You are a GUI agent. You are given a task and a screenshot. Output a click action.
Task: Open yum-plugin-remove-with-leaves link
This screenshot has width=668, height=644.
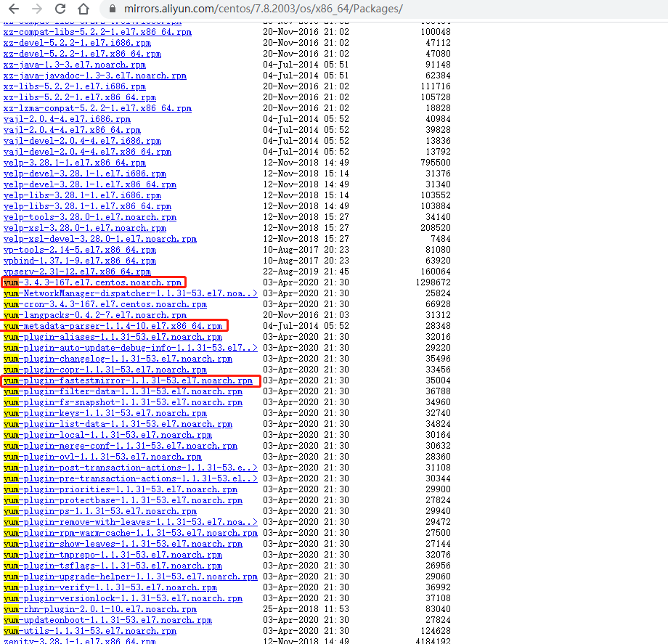tap(131, 522)
